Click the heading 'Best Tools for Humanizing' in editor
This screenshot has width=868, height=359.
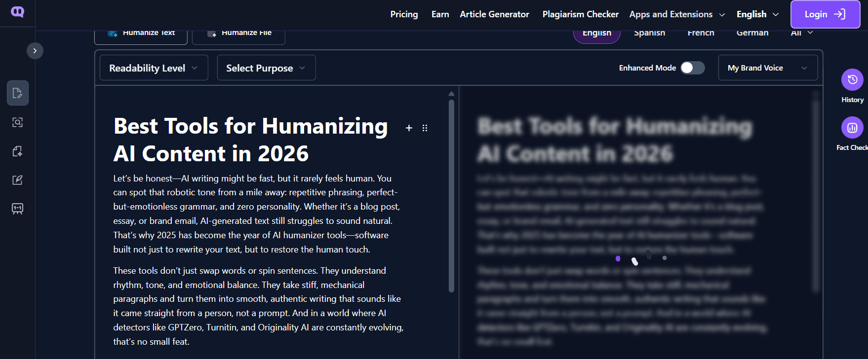pyautogui.click(x=251, y=126)
